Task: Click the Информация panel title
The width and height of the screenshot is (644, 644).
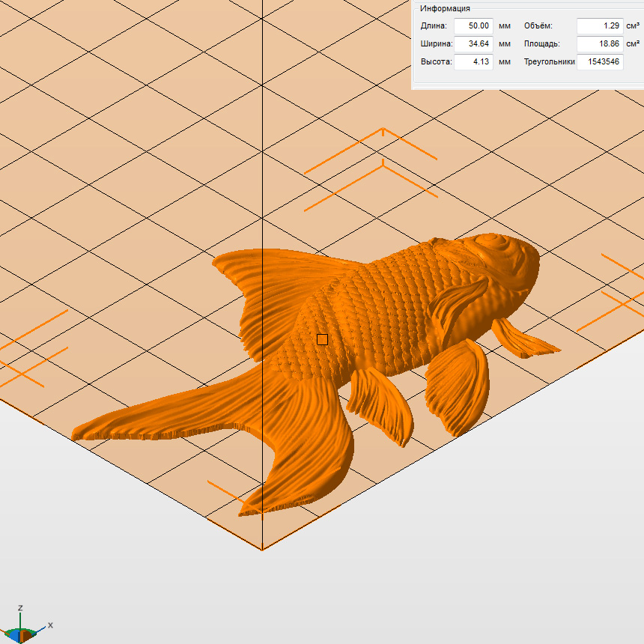Action: point(445,8)
